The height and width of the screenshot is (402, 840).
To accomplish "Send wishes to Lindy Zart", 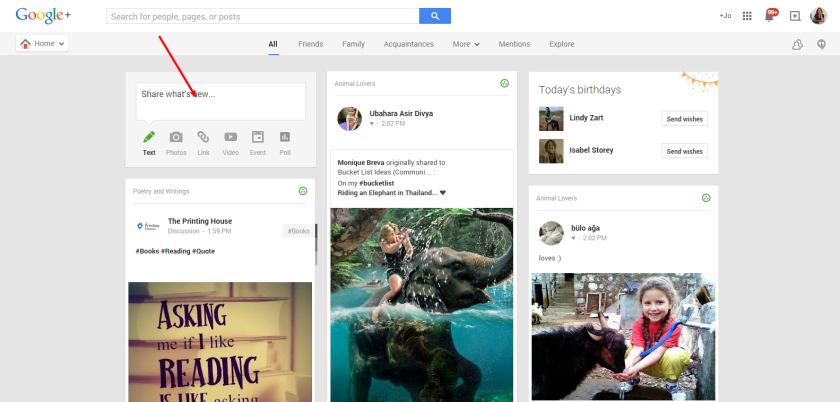I will pos(684,119).
